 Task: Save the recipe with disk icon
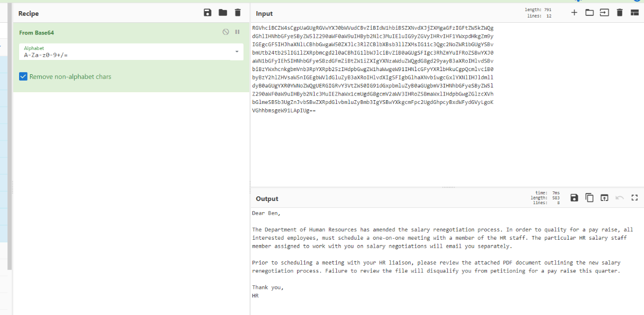207,13
